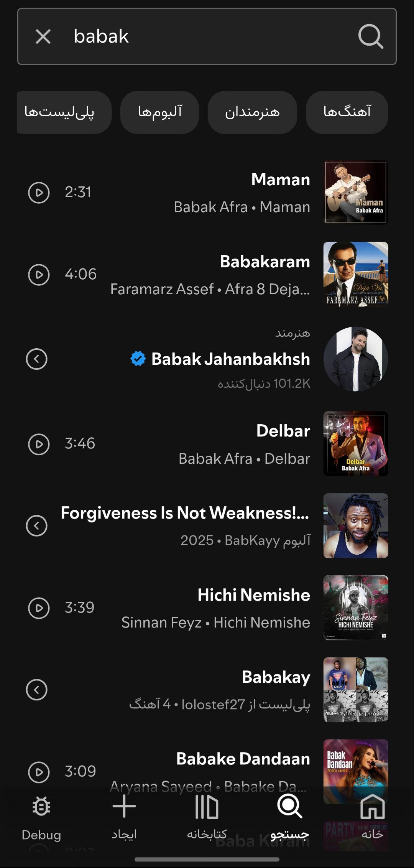Image resolution: width=414 pixels, height=868 pixels.
Task: Play Babake Dandaan by Aryana Sayeed
Action: [x=39, y=772]
